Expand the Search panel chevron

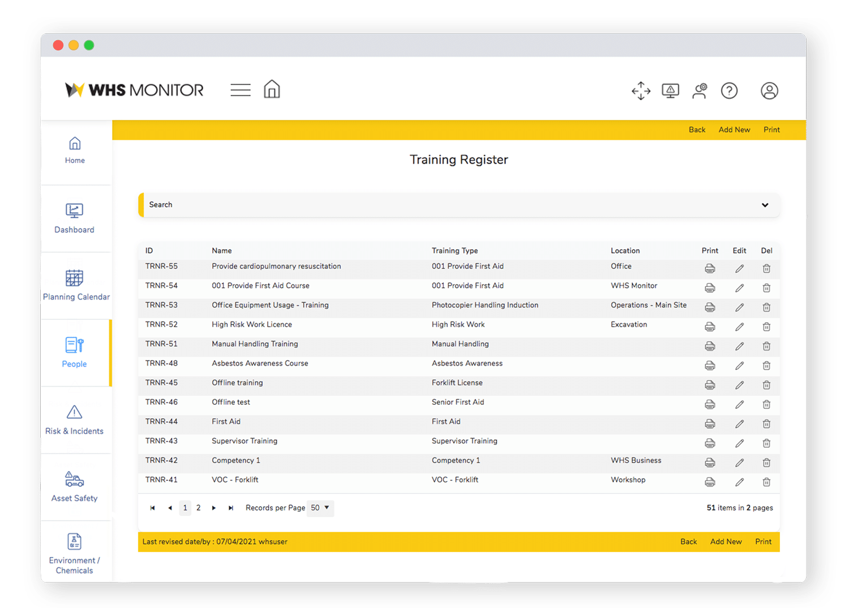pos(765,205)
